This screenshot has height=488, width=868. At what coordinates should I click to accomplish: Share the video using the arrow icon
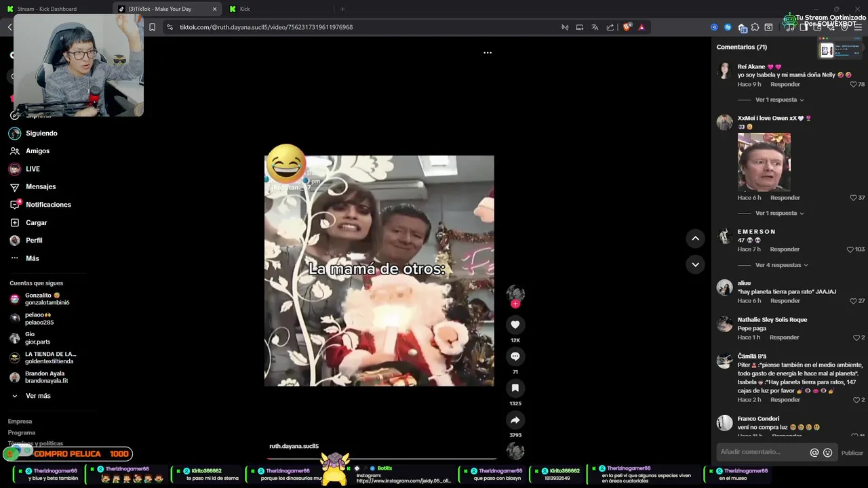coord(515,420)
